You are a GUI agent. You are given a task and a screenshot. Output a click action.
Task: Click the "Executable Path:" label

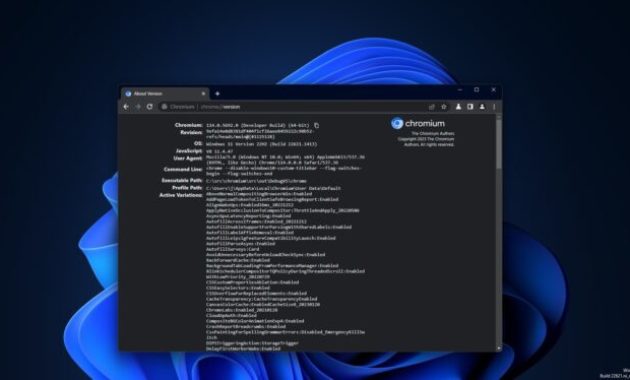coord(182,181)
